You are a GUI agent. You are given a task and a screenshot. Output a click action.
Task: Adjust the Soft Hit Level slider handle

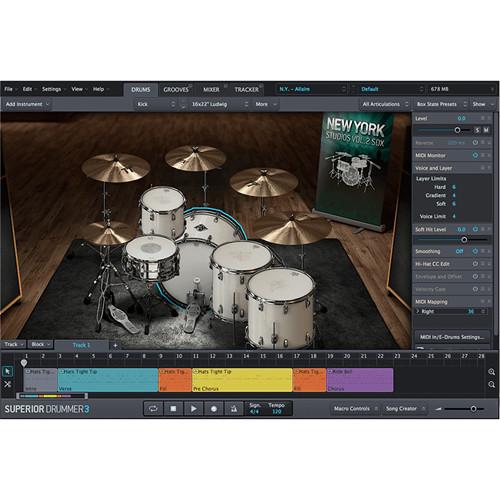(464, 240)
